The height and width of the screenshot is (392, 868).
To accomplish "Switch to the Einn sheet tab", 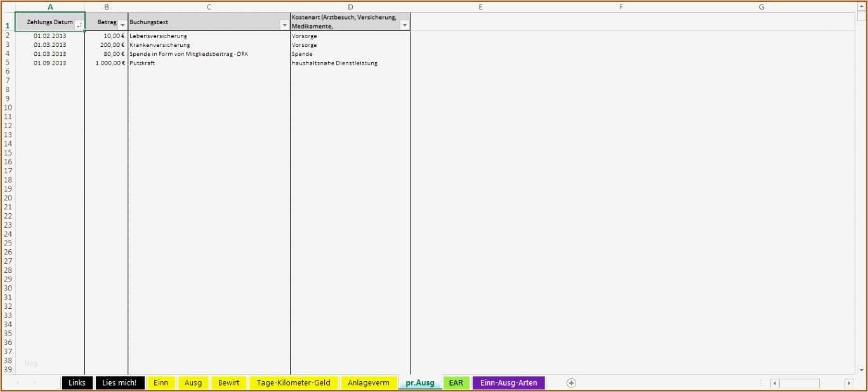I will tap(161, 382).
